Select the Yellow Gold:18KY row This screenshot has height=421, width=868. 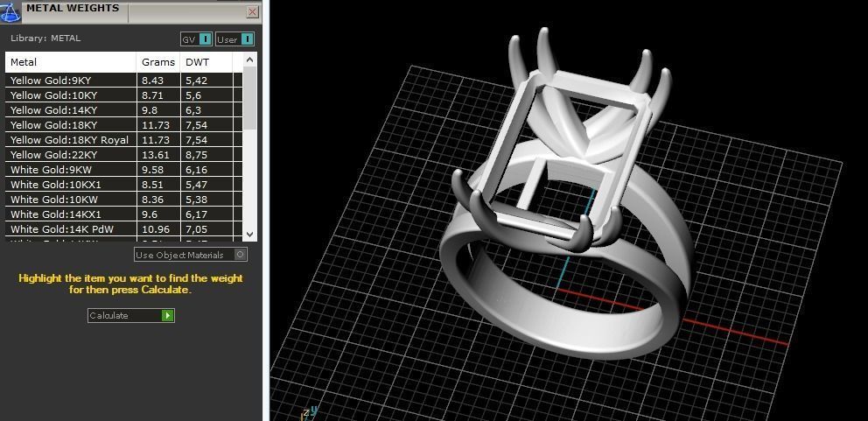(x=124, y=125)
